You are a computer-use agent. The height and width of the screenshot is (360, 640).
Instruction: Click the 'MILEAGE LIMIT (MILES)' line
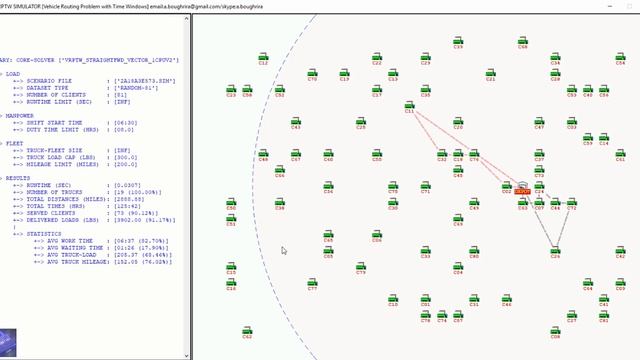click(x=75, y=164)
